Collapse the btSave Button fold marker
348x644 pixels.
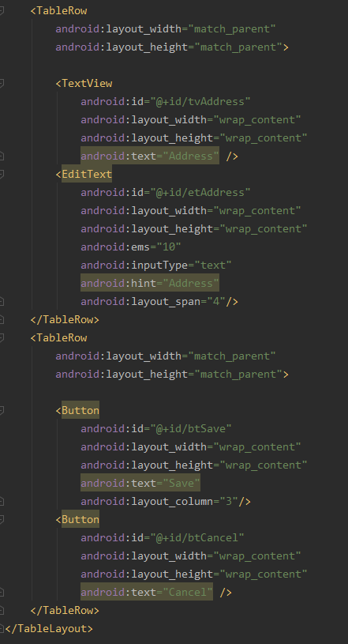(x=2, y=410)
